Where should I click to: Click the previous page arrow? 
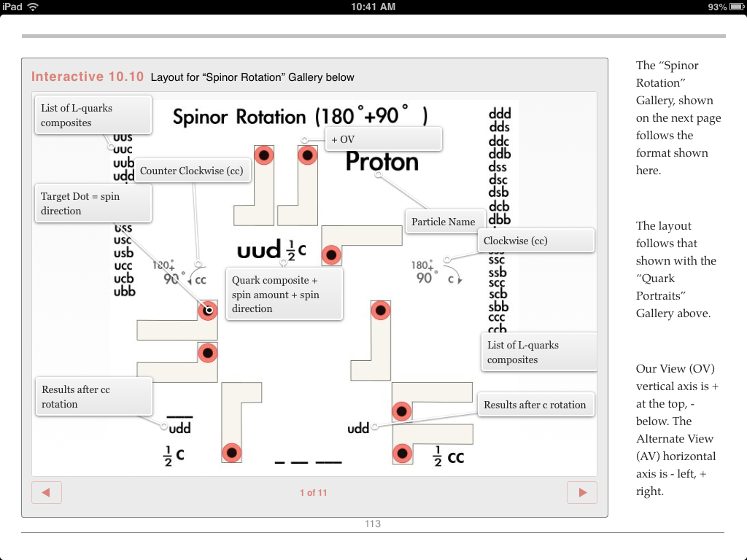point(47,492)
